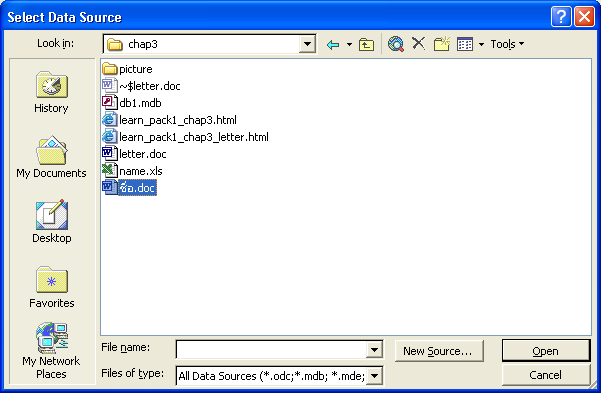Screen dimensions: 601x393
Task: Expand the Files of type dropdown
Action: coord(374,376)
